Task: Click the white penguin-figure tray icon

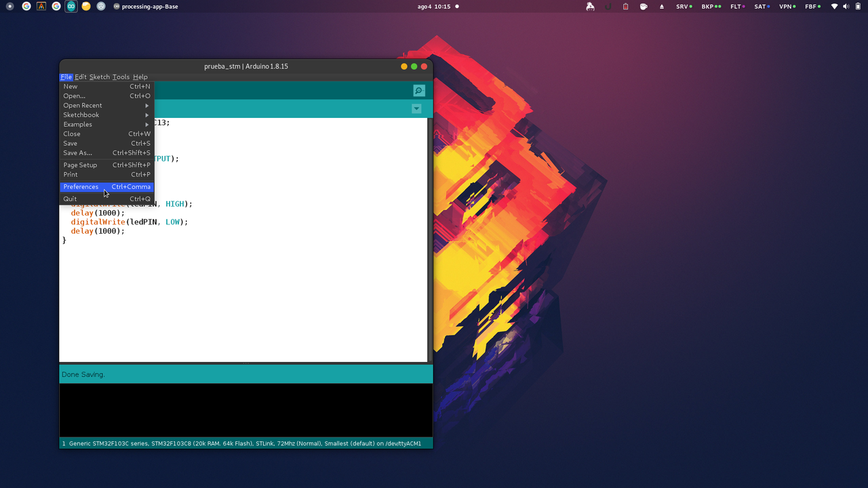Action: [590, 6]
